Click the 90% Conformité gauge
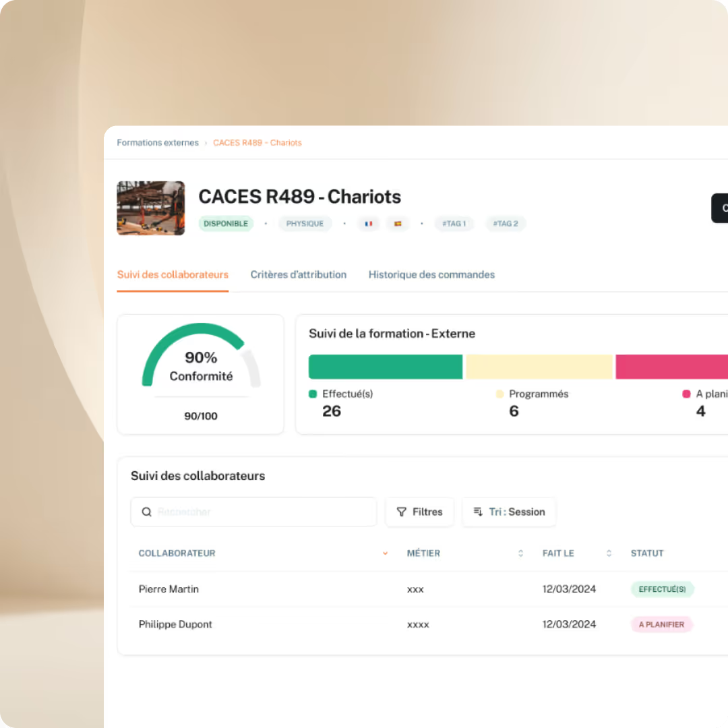This screenshot has height=728, width=728. (201, 356)
